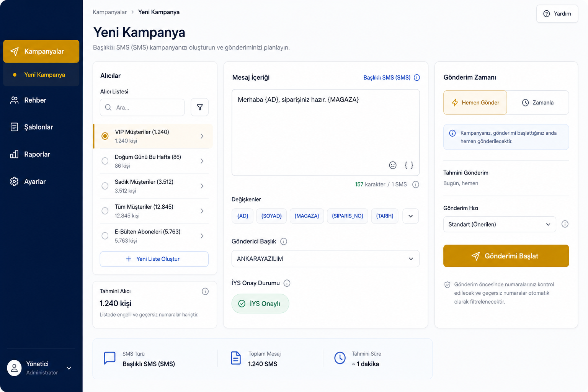Click Yeni Liste Oluştur button
588x392 pixels.
pyautogui.click(x=154, y=259)
